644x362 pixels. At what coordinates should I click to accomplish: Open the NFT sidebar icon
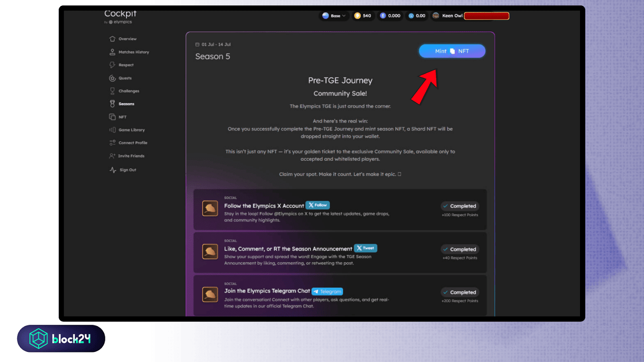click(112, 117)
